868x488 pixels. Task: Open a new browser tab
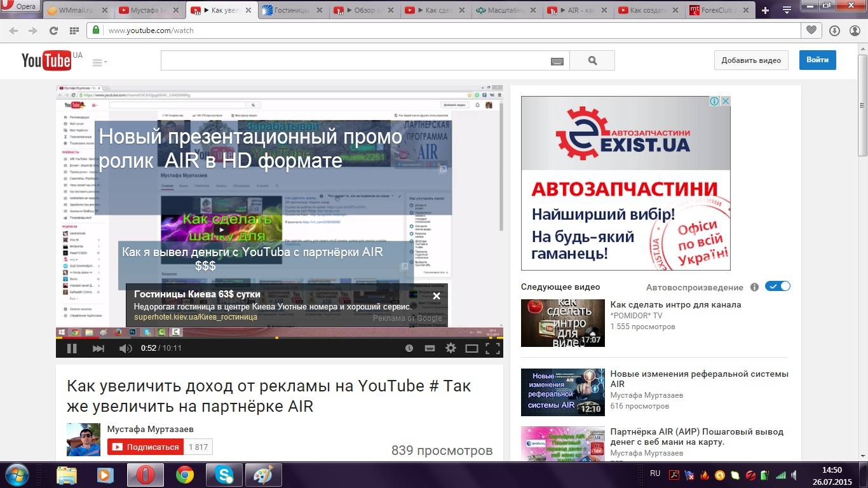point(766,10)
